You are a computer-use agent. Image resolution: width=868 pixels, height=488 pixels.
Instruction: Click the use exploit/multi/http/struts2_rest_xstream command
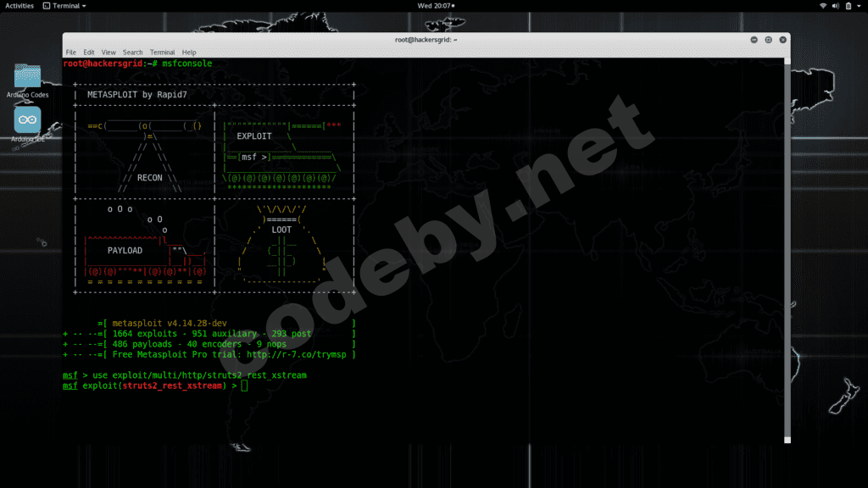pyautogui.click(x=199, y=375)
